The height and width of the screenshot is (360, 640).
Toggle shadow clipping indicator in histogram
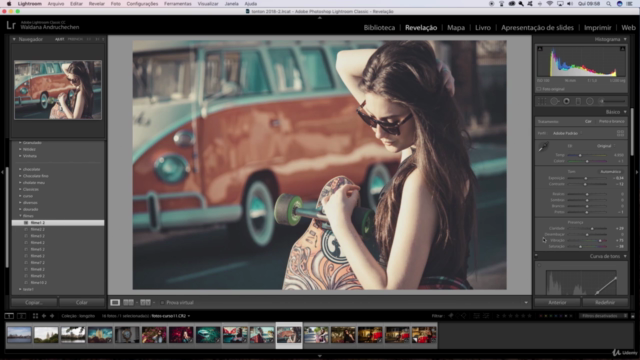tap(540, 49)
